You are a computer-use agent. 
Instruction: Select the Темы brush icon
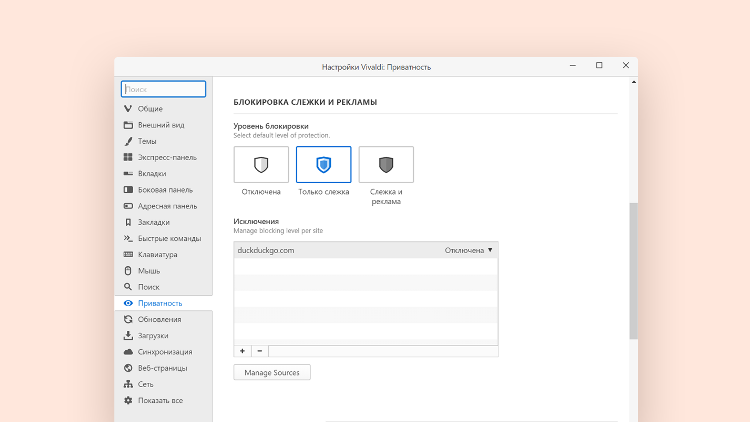[128, 141]
